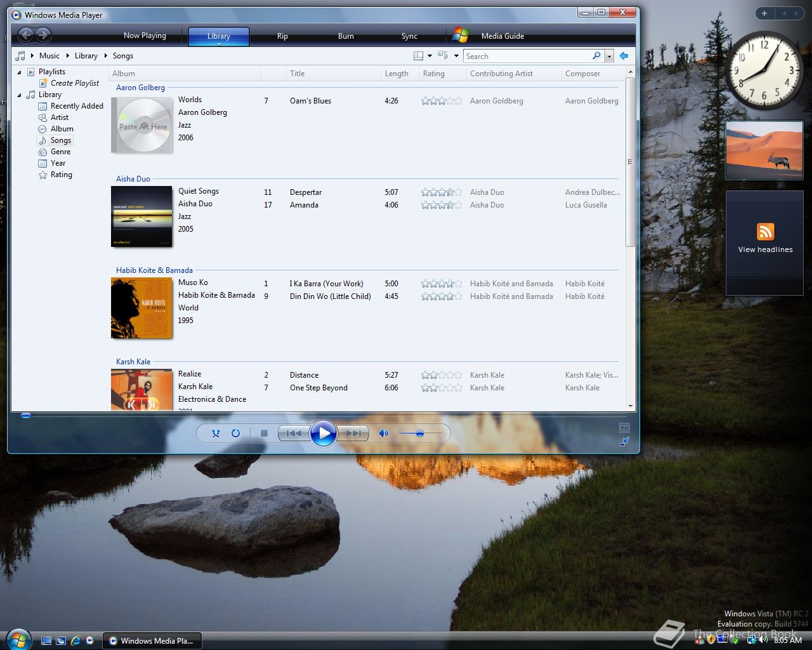Toggle shuffle mode in the player controls
This screenshot has height=650, width=812.
coord(216,433)
